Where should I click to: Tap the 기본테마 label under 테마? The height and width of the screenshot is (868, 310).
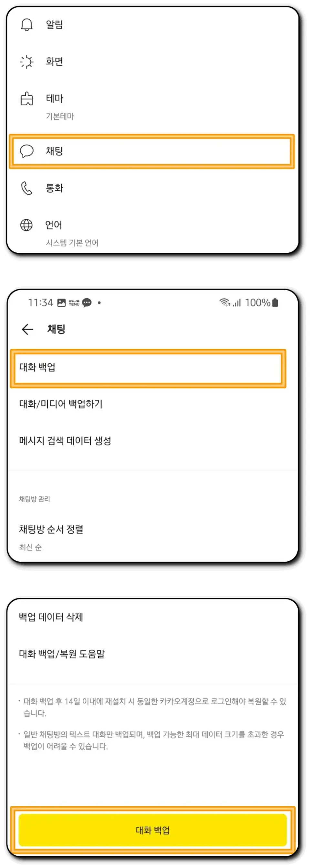point(60,117)
